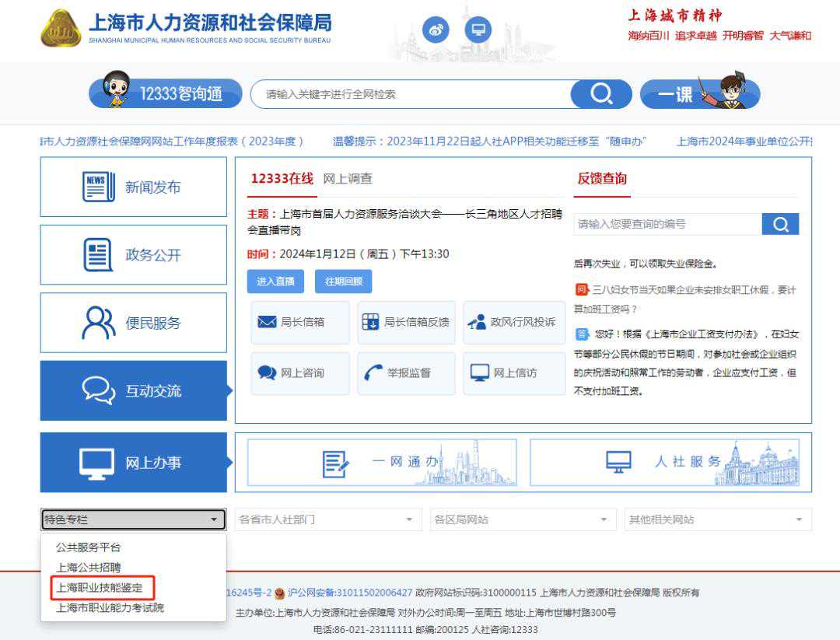This screenshot has width=840, height=640.
Task: Focus the 反馈查询 number input field
Action: pyautogui.click(x=667, y=224)
